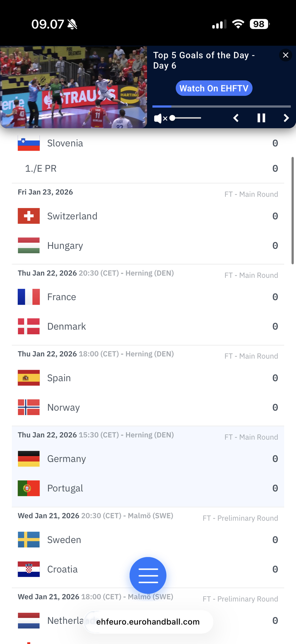Close the floating video player

(x=285, y=55)
